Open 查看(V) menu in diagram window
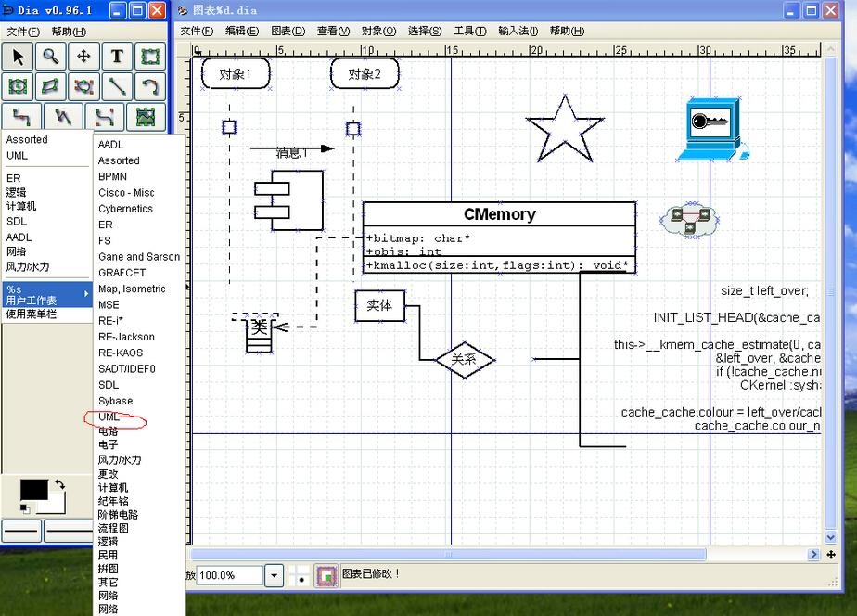 [333, 32]
